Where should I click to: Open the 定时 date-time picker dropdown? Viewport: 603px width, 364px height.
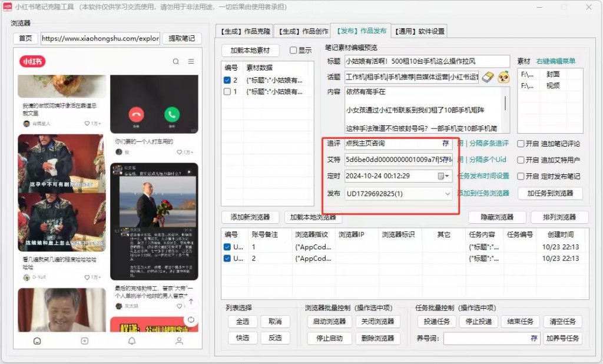pos(444,176)
